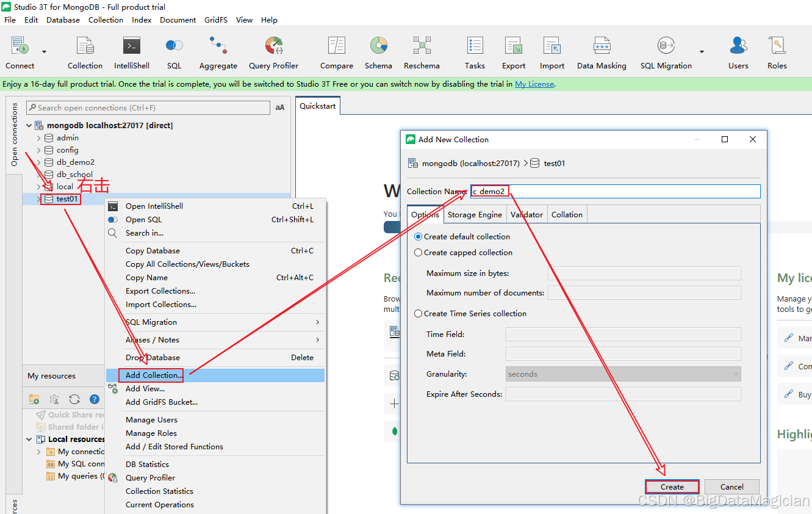
Task: Click the new folder icon in My resources
Action: 34,399
